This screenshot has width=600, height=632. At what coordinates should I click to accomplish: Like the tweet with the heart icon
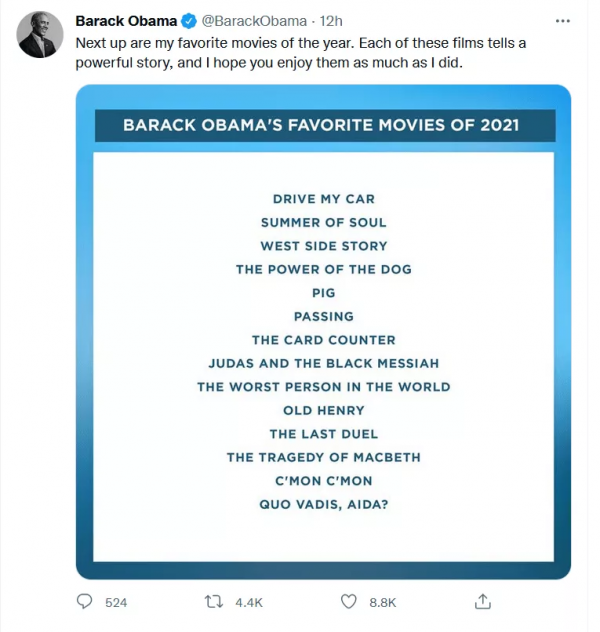(x=349, y=602)
